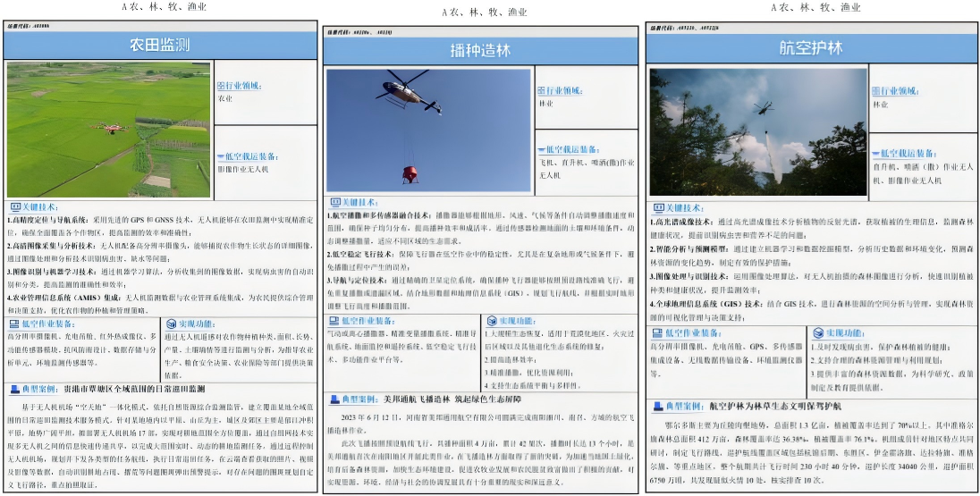Screen dimensions: 980x496
Task: Click the 低空载运装备 icon in 航空护林 card
Action: (x=876, y=153)
